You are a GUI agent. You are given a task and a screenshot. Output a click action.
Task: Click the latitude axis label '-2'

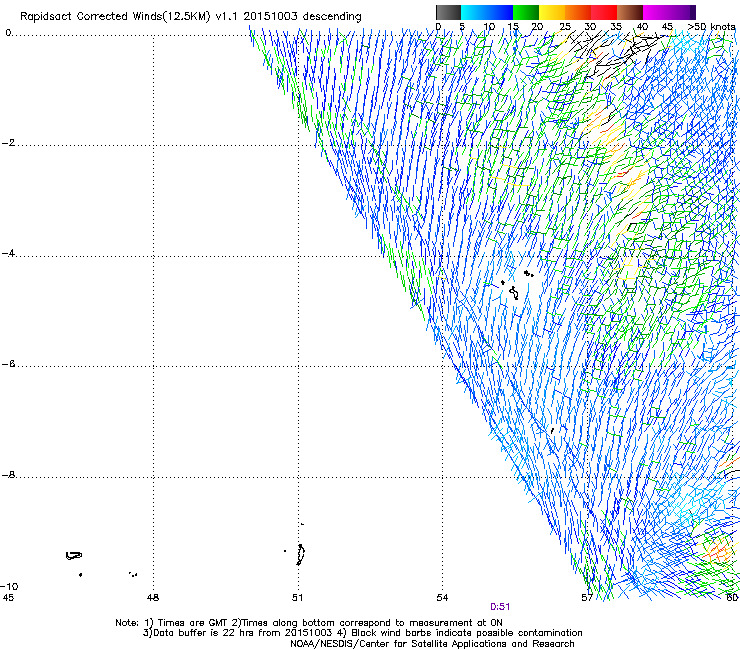coord(8,143)
